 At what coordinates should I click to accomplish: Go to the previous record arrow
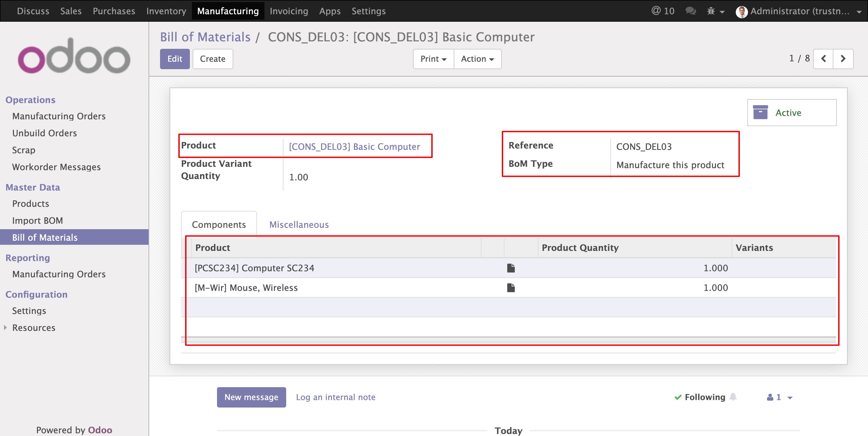tap(824, 59)
